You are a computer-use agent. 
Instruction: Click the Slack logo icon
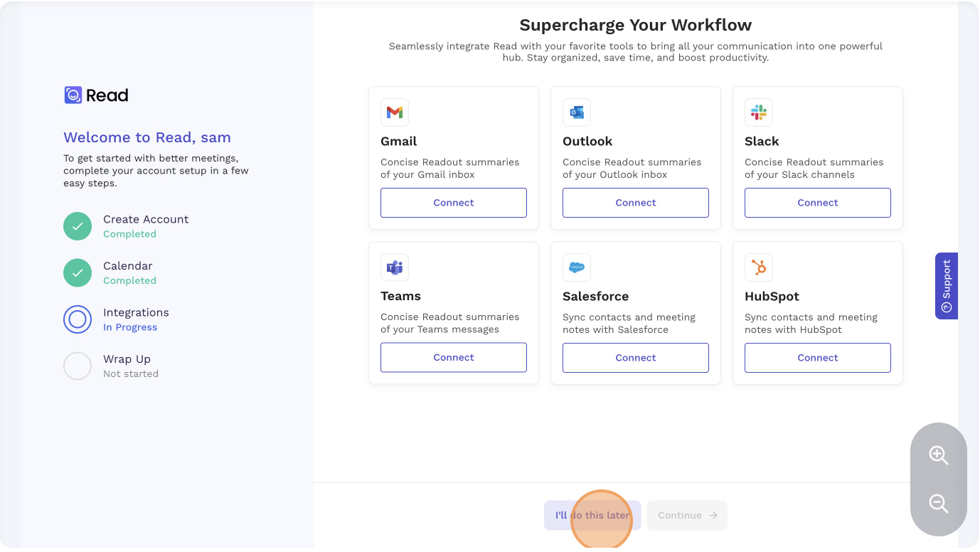coord(759,112)
